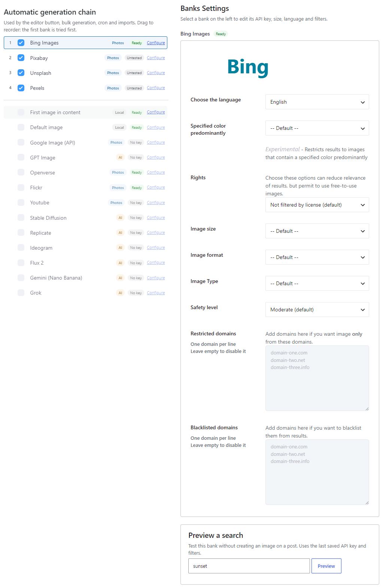Click the Preview button
The height and width of the screenshot is (588, 383).
point(326,566)
